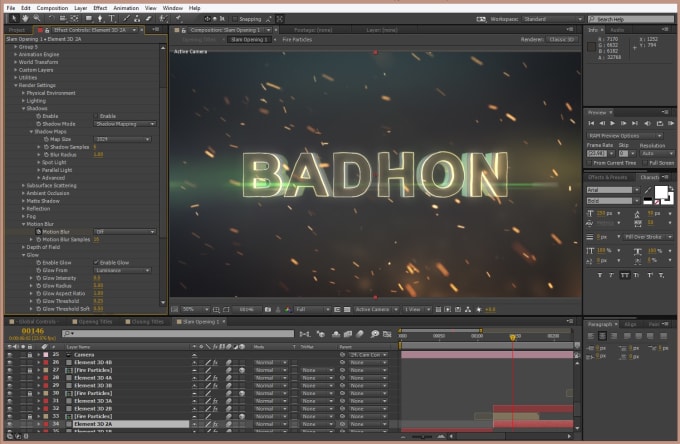Open the Workspace Standard dropdown

(x=552, y=19)
